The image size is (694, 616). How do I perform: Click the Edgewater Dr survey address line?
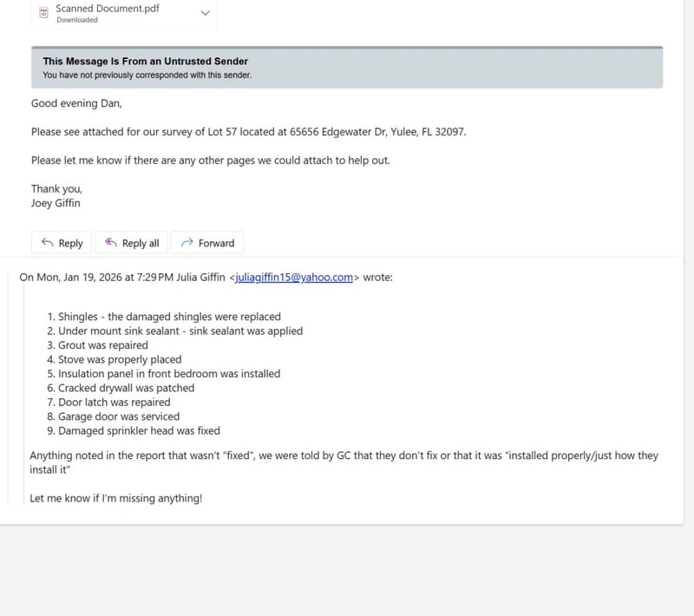click(x=254, y=132)
